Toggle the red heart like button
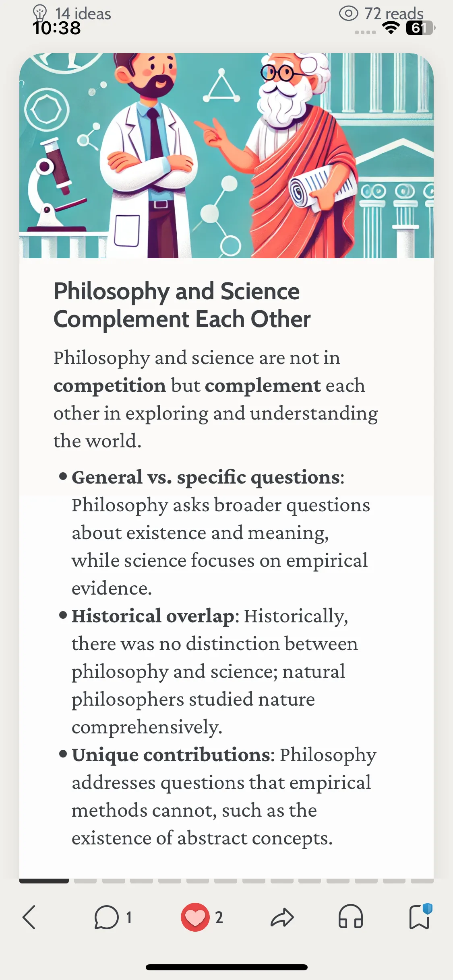The height and width of the screenshot is (980, 453). (x=195, y=917)
